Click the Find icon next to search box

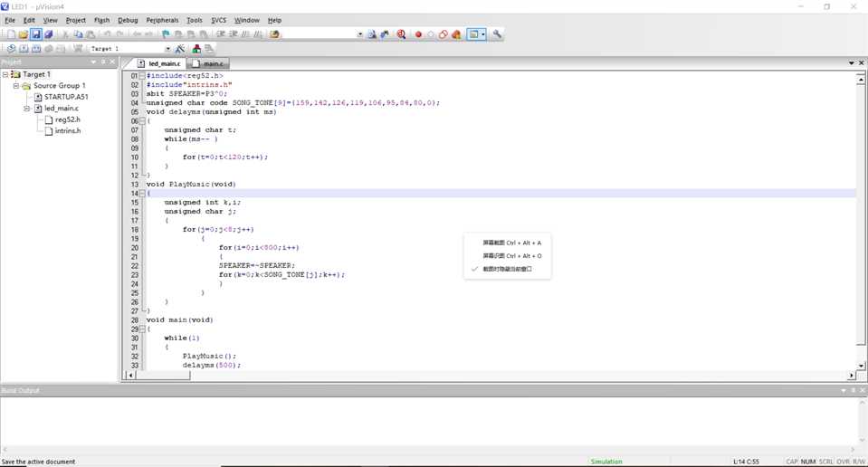coord(372,34)
